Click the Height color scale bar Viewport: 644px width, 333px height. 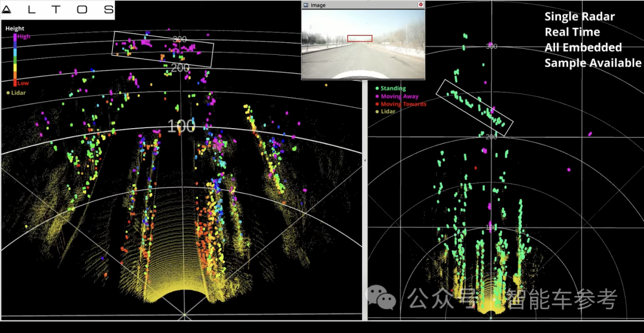tap(16, 60)
